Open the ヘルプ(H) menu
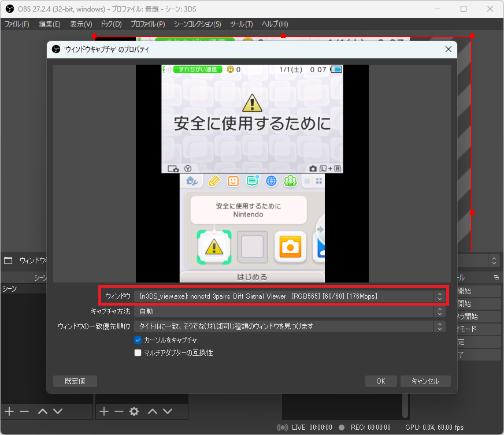This screenshot has height=435, width=504. point(275,24)
